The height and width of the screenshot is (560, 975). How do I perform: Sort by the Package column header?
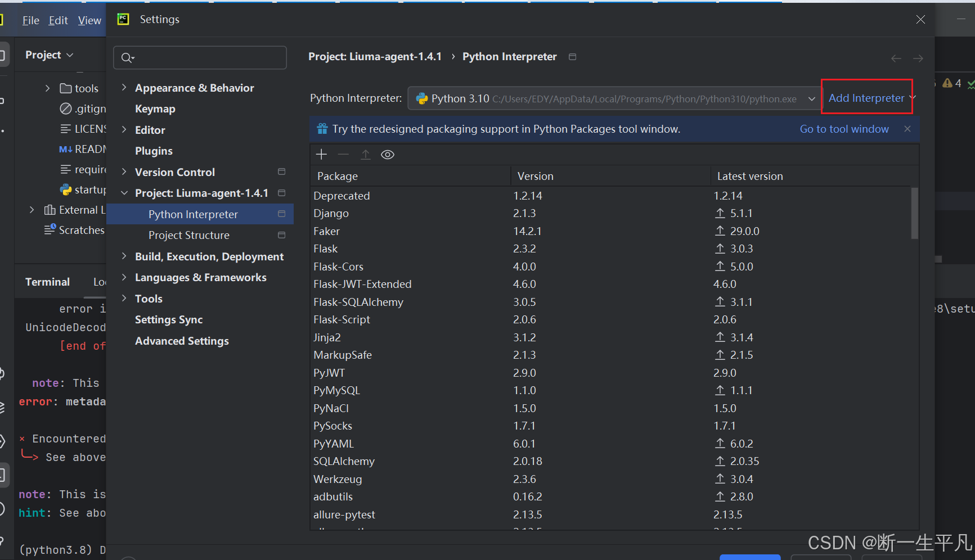[x=411, y=176]
